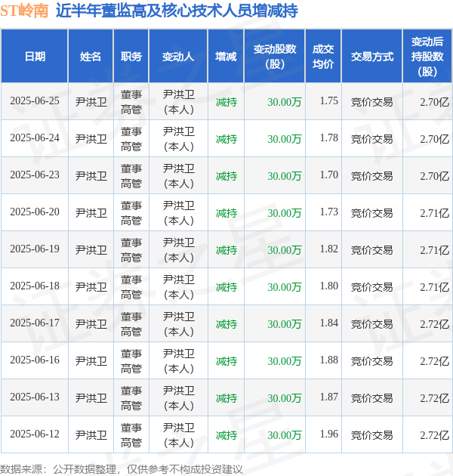The width and height of the screenshot is (453, 476).
Task: Select the 变动股数(股) column header
Action: 275,57
